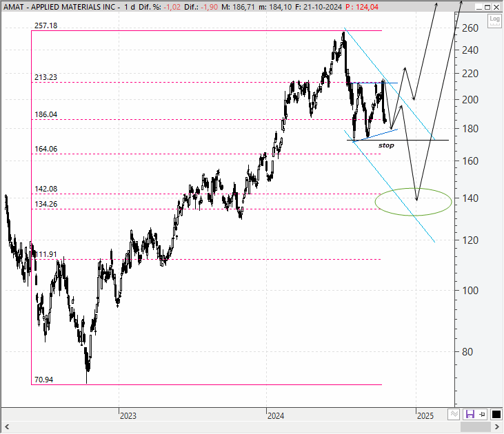Click the 'm: 184,10' low value
The width and height of the screenshot is (504, 434).
coord(275,7)
